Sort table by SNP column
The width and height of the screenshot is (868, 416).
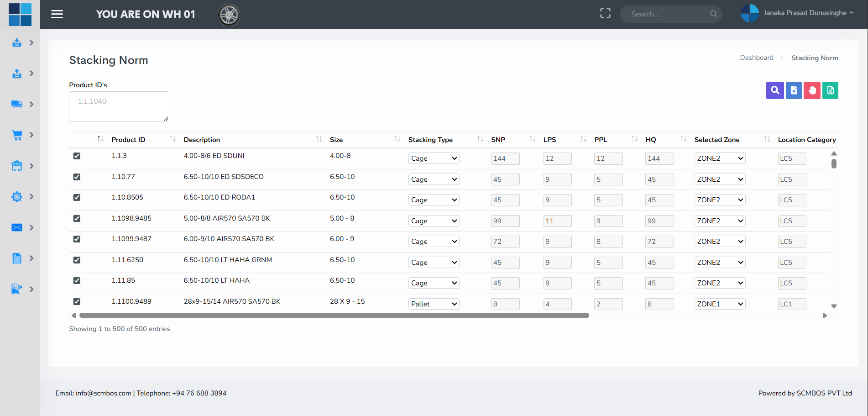[x=498, y=140]
